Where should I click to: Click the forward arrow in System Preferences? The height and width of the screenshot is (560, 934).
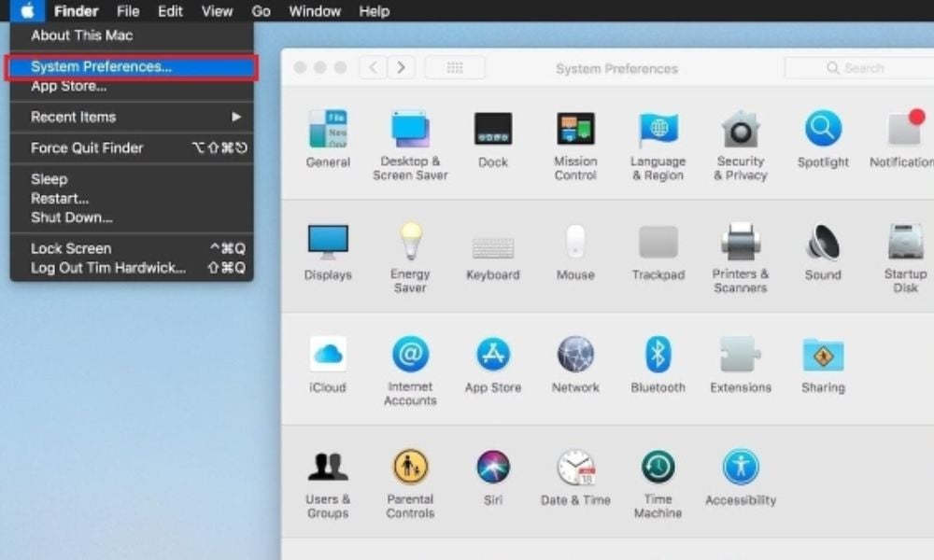(x=401, y=67)
